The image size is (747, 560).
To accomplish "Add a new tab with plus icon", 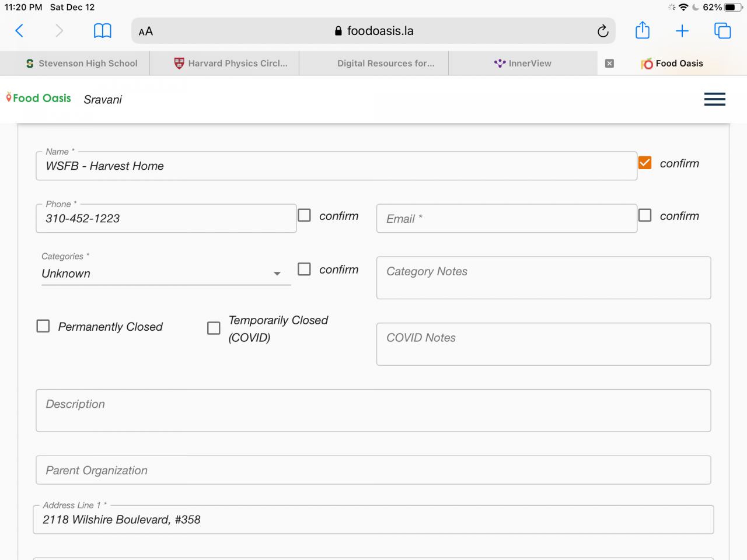I will tap(682, 31).
